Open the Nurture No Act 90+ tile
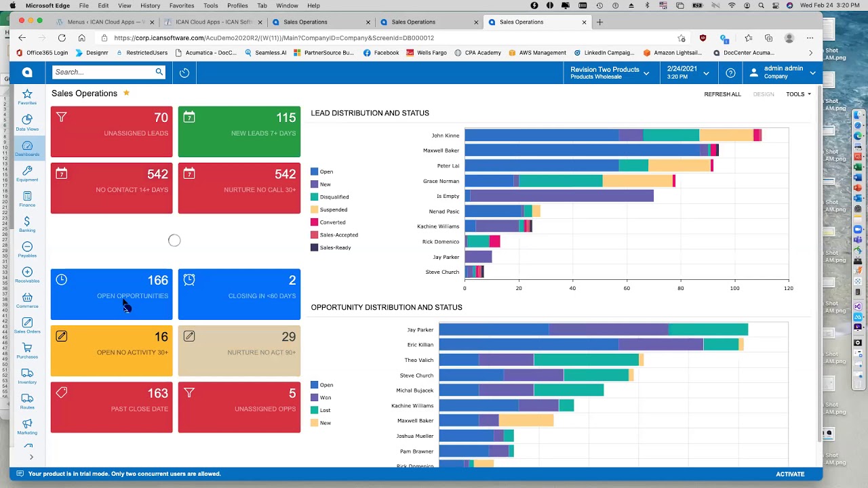This screenshot has width=868, height=488. click(239, 350)
